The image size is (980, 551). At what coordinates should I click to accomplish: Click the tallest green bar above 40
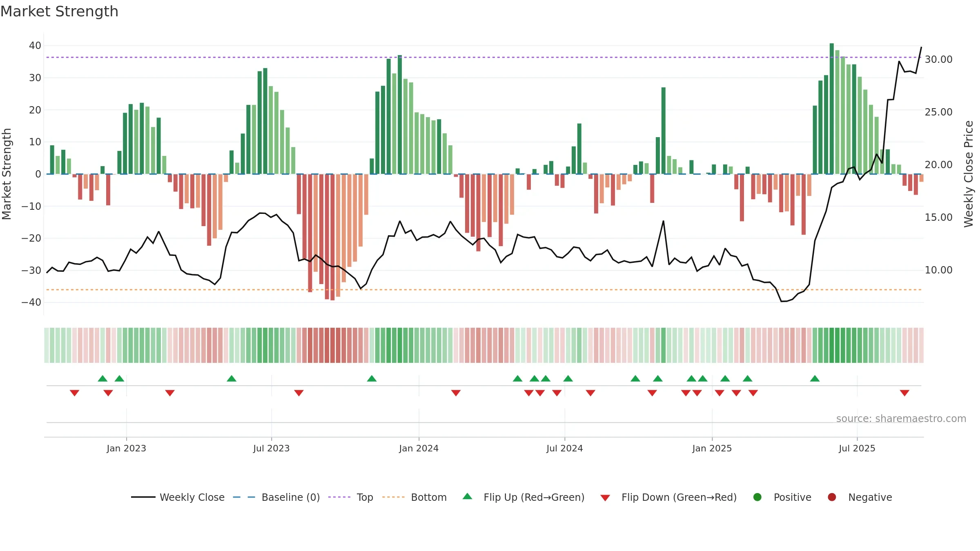(x=832, y=109)
